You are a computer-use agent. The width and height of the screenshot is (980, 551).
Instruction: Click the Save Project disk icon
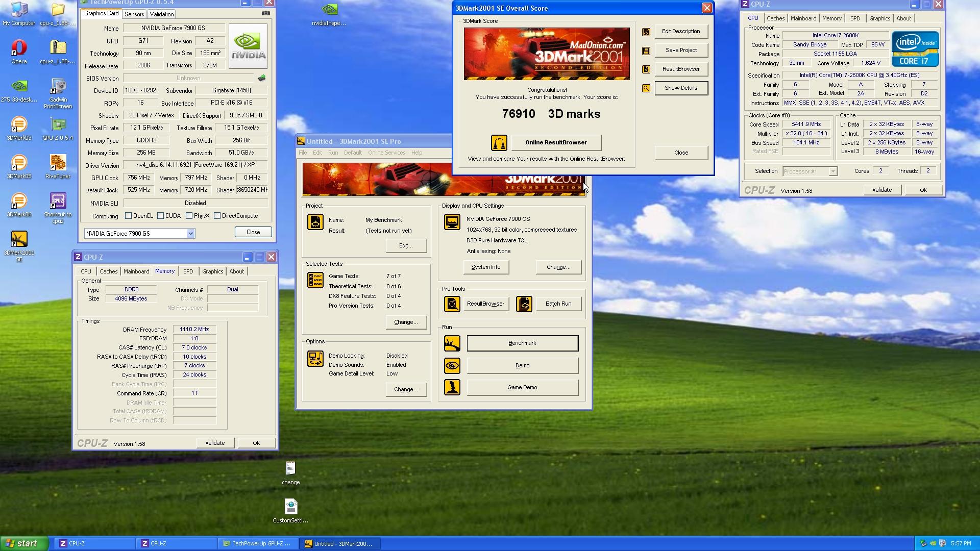646,51
